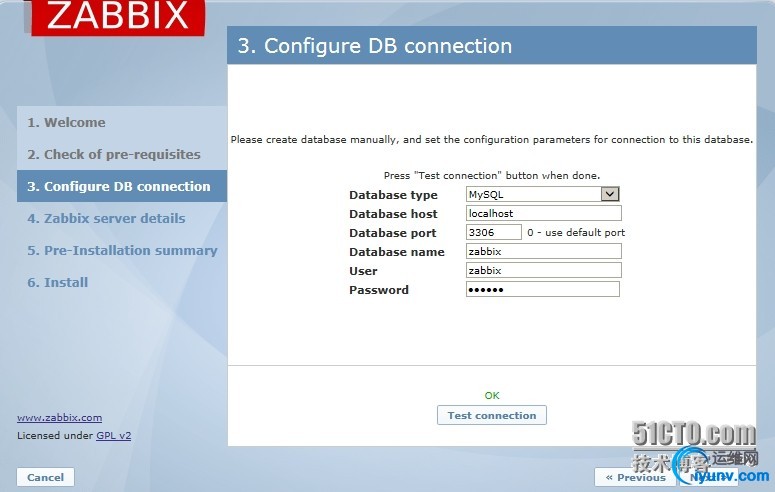Open the www.zabbix.com link
This screenshot has width=775, height=492.
[59, 417]
